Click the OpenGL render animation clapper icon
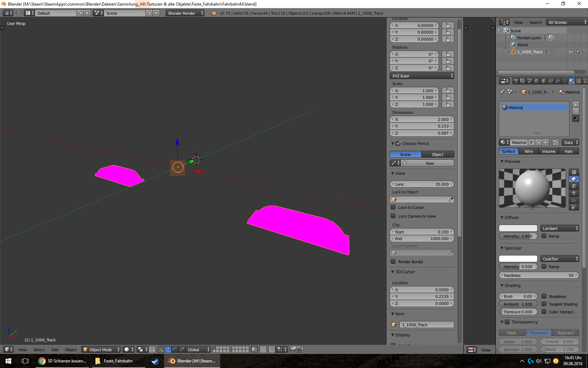 (300, 349)
